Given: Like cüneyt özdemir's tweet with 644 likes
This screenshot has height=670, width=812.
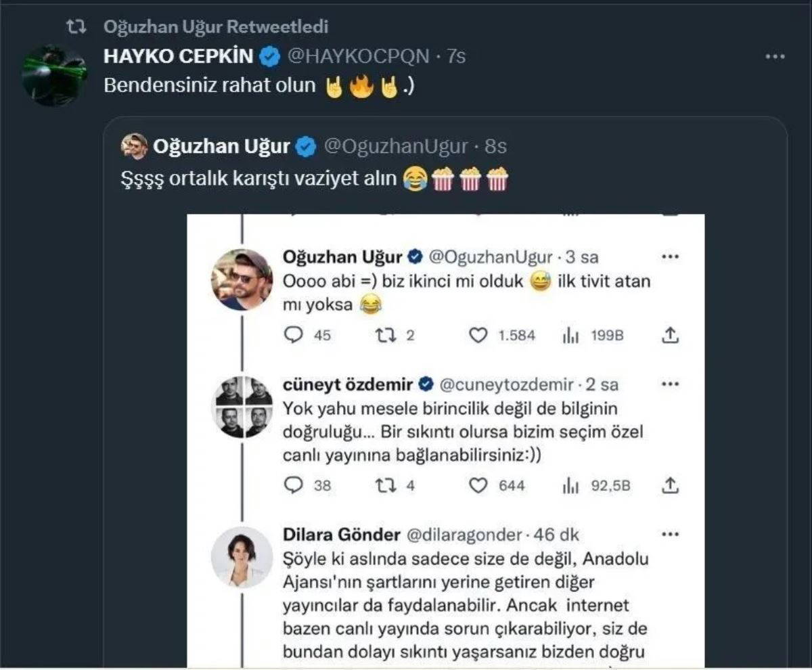Looking at the screenshot, I should (478, 485).
